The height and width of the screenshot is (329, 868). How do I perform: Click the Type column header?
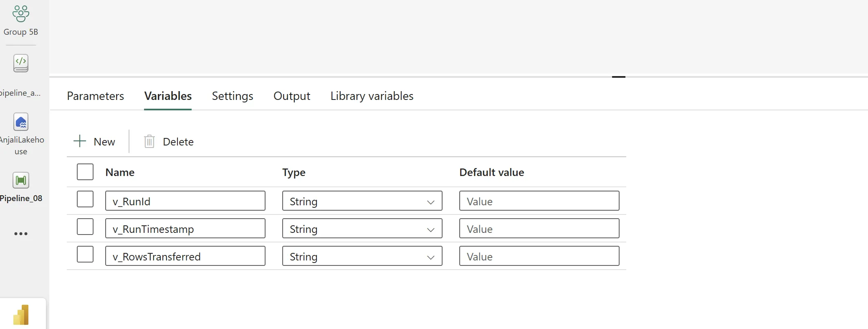click(x=294, y=172)
